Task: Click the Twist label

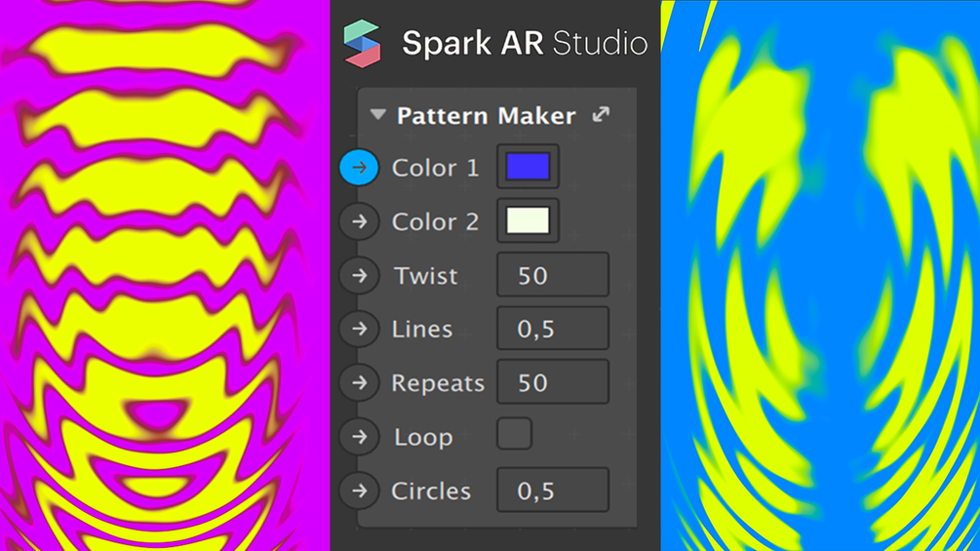Action: point(425,276)
